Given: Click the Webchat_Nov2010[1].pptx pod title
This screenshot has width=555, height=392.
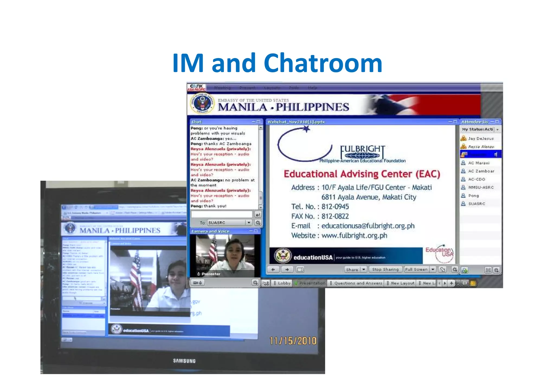Looking at the screenshot, I should coord(296,122).
